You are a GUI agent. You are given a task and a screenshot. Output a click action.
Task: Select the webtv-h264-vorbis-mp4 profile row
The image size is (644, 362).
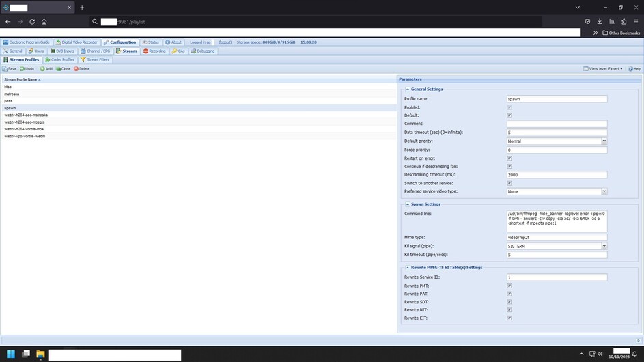[x=199, y=129]
